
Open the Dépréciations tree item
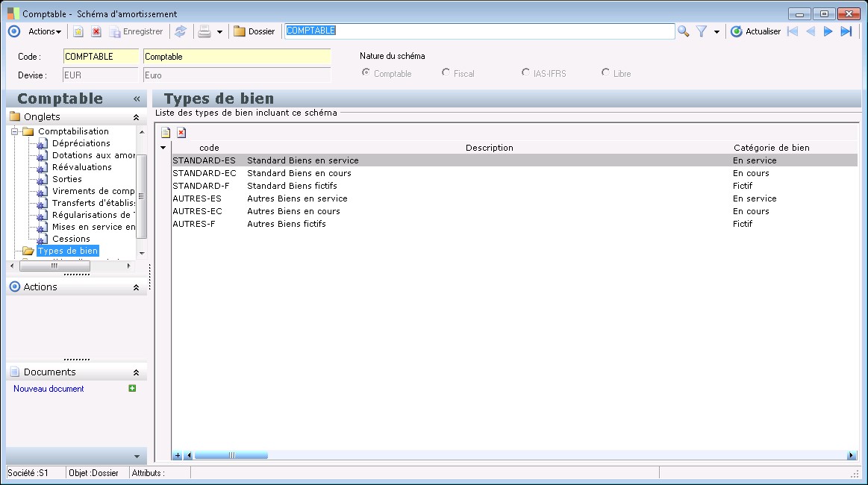81,143
